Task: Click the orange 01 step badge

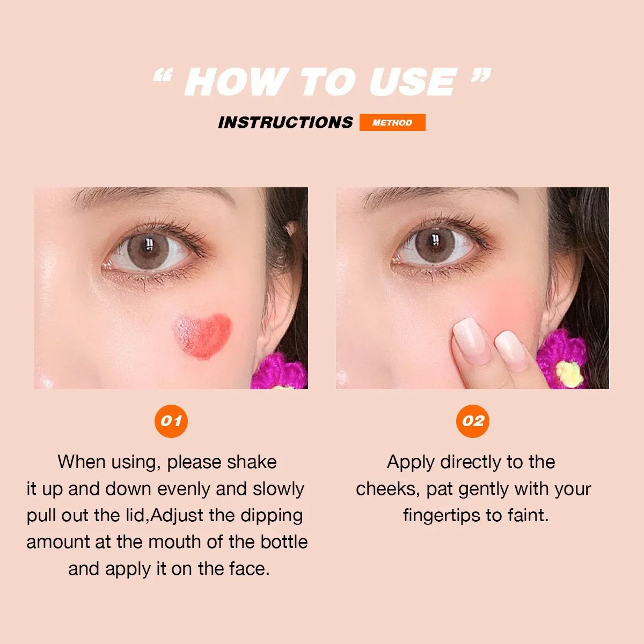Action: [171, 421]
